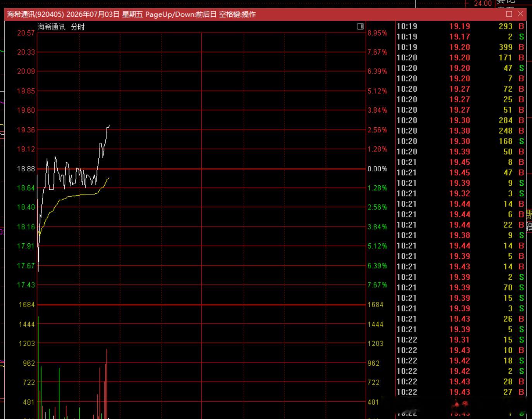This screenshot has width=532, height=419.
Task: Select the 10:22 tick priced 19.31
Action: 460,340
